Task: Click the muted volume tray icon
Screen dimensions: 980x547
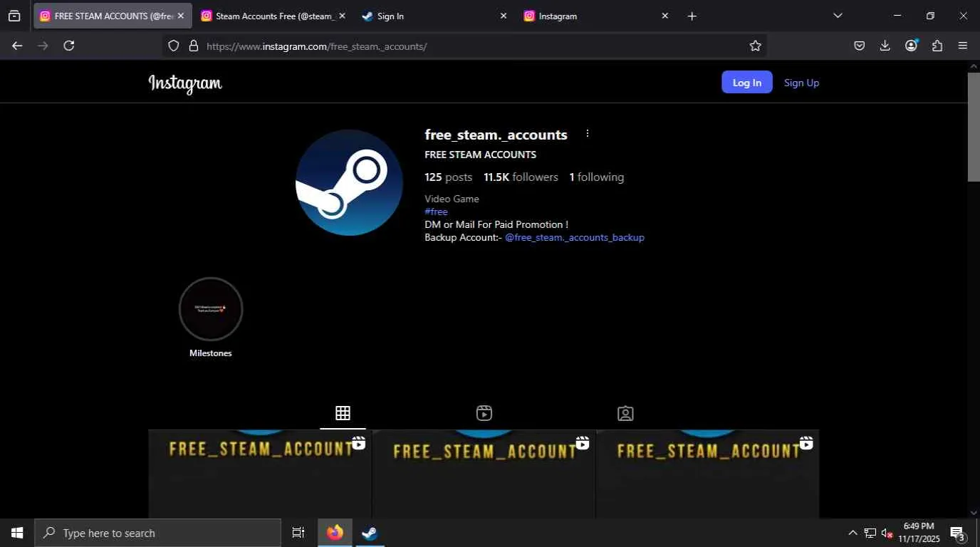Action: (x=887, y=533)
